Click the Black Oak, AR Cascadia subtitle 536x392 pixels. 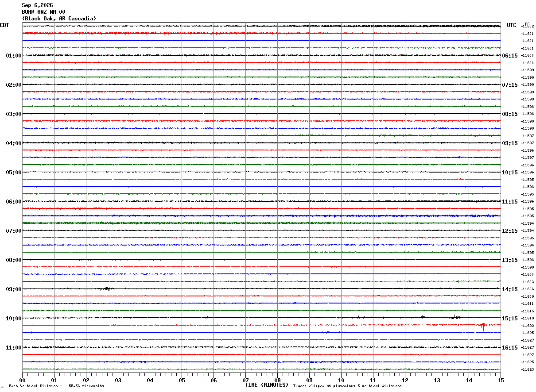[x=59, y=19]
